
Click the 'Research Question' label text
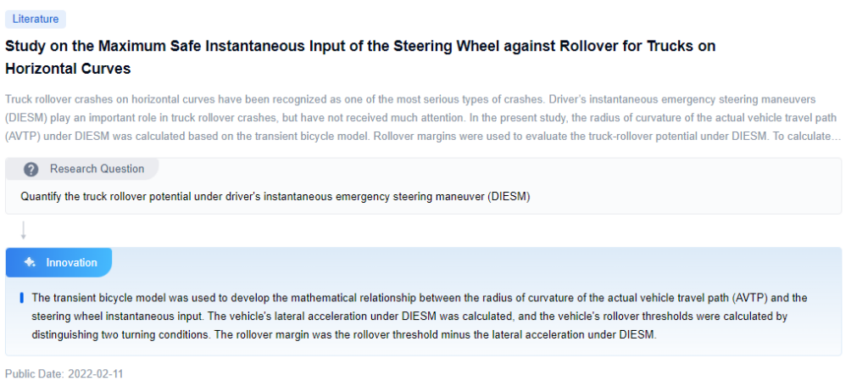(97, 169)
